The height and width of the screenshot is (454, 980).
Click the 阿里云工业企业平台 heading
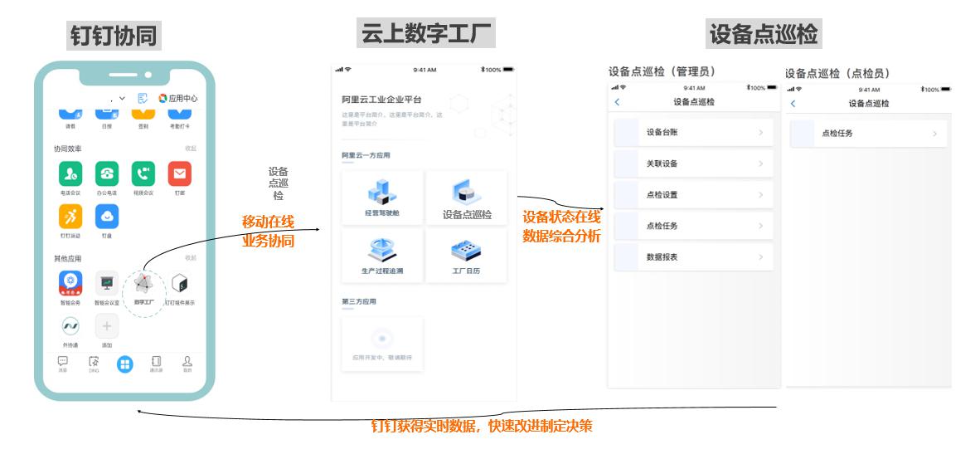tap(382, 100)
